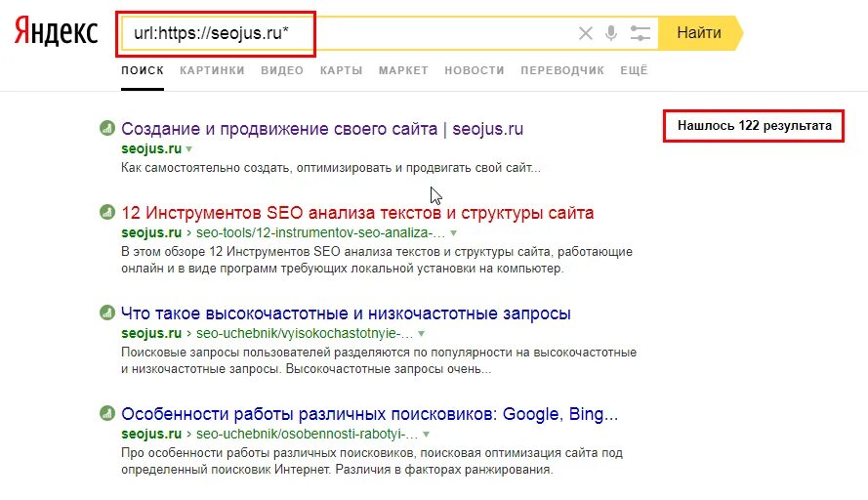Click green icon beside first seojus.ru result
The width and height of the screenshot is (868, 500).
(x=106, y=128)
